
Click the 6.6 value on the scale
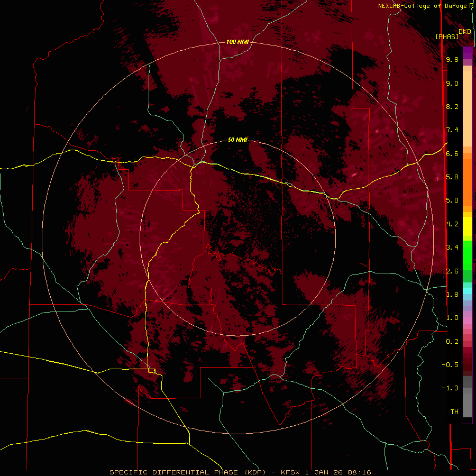click(452, 153)
